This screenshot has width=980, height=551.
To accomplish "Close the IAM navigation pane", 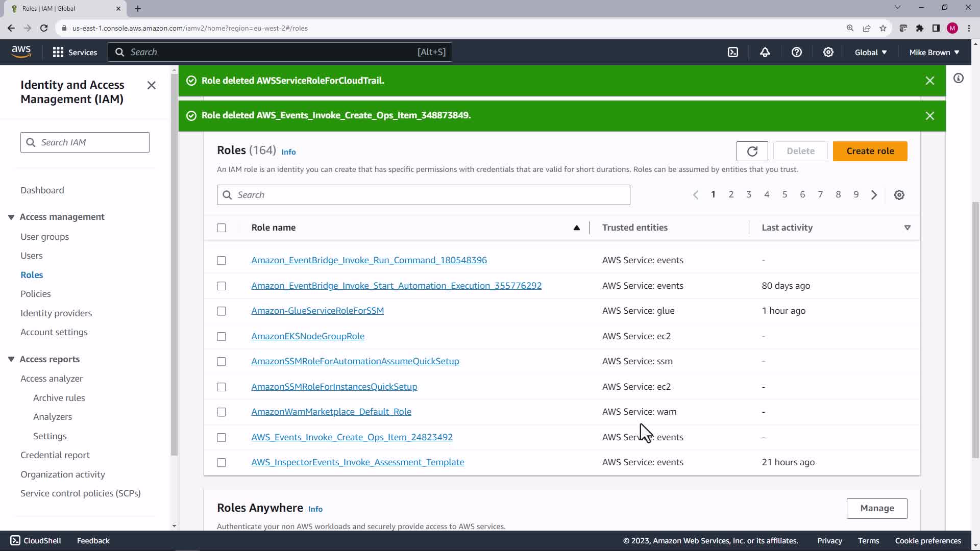I will pyautogui.click(x=152, y=85).
